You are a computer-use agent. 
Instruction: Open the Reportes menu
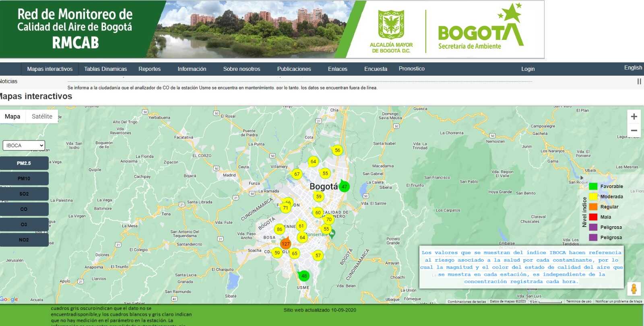(x=149, y=69)
